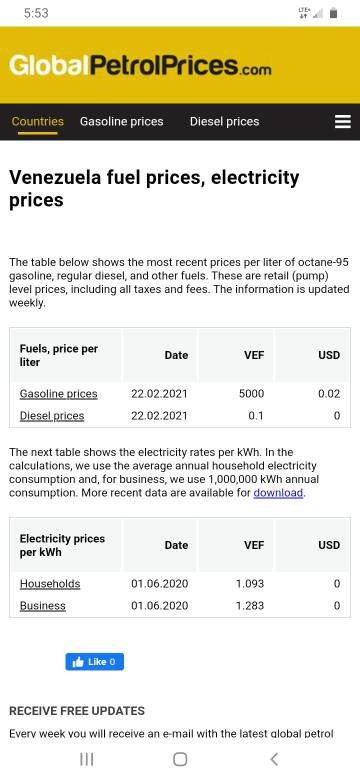Open the Diesel prices nav tab
Screen dimensions: 360x780
tap(224, 121)
